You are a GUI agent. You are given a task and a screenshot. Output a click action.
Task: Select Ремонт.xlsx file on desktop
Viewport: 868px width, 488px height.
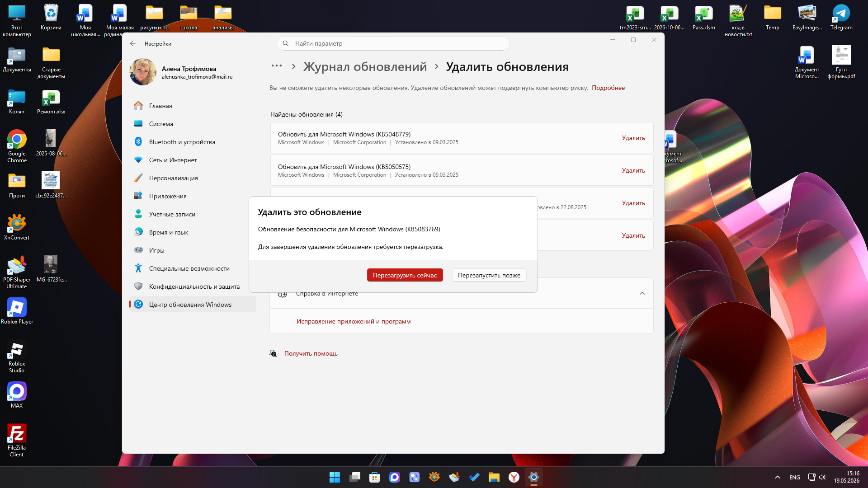click(x=51, y=102)
